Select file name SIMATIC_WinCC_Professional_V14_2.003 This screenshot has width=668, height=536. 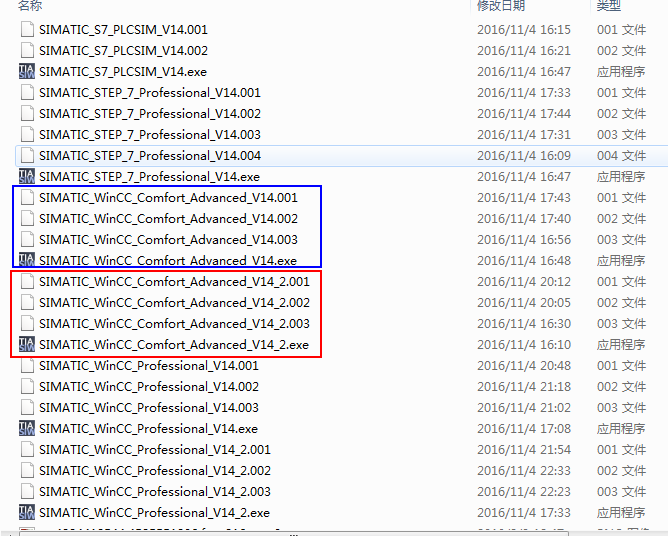click(155, 492)
